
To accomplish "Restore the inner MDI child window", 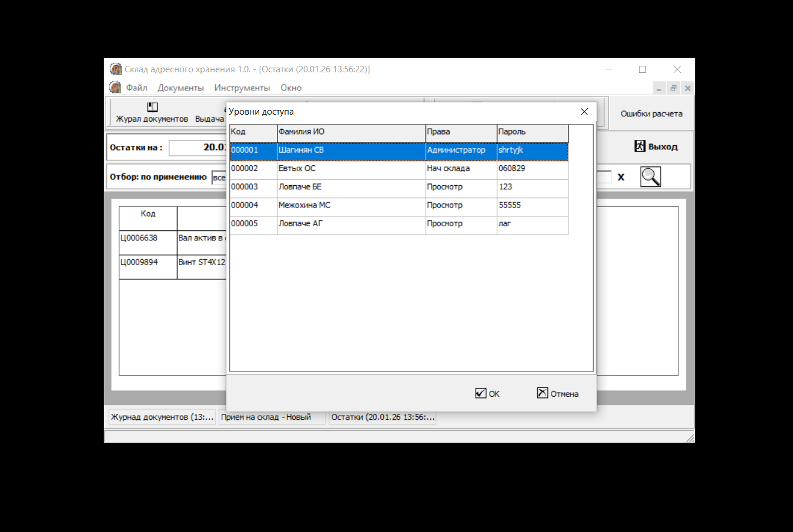I will point(673,88).
